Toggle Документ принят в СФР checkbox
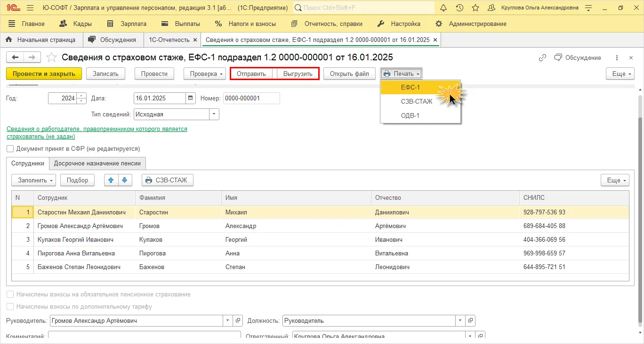The width and height of the screenshot is (644, 344). click(x=10, y=148)
